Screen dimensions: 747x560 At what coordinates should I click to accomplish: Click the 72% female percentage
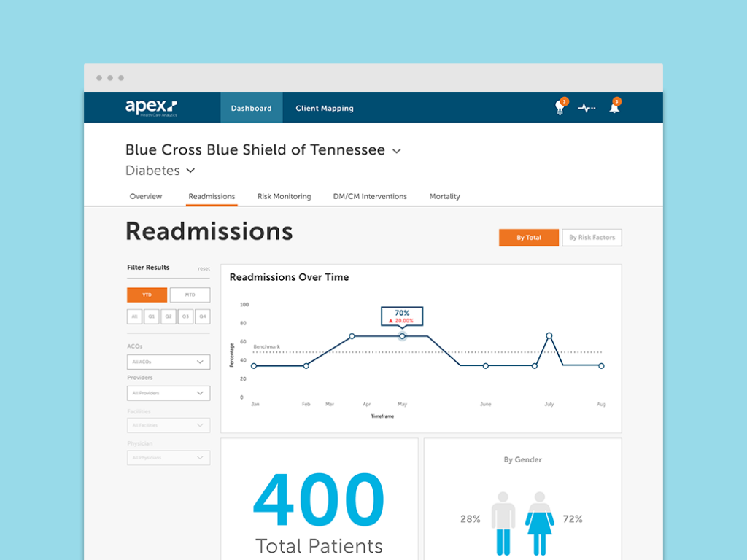(x=573, y=519)
